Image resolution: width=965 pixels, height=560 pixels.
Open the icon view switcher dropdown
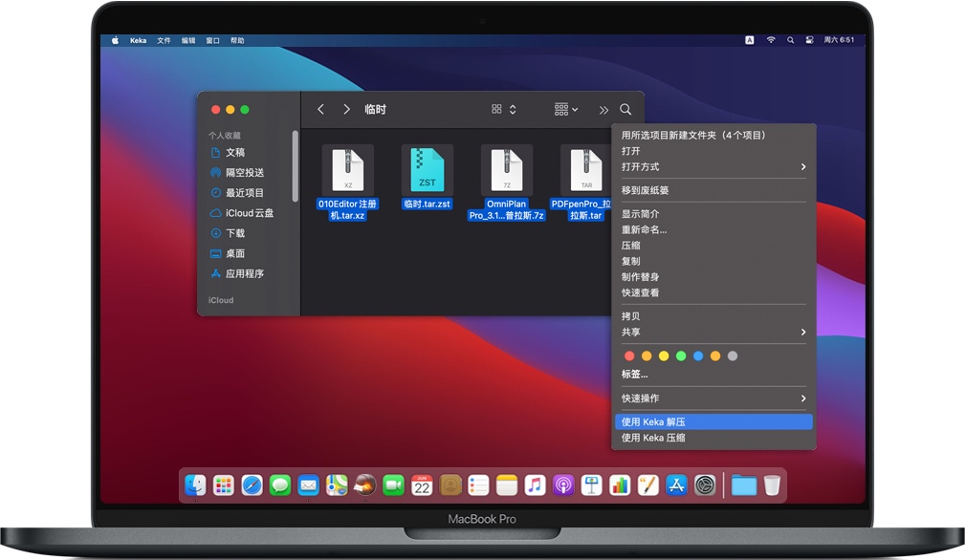(504, 110)
